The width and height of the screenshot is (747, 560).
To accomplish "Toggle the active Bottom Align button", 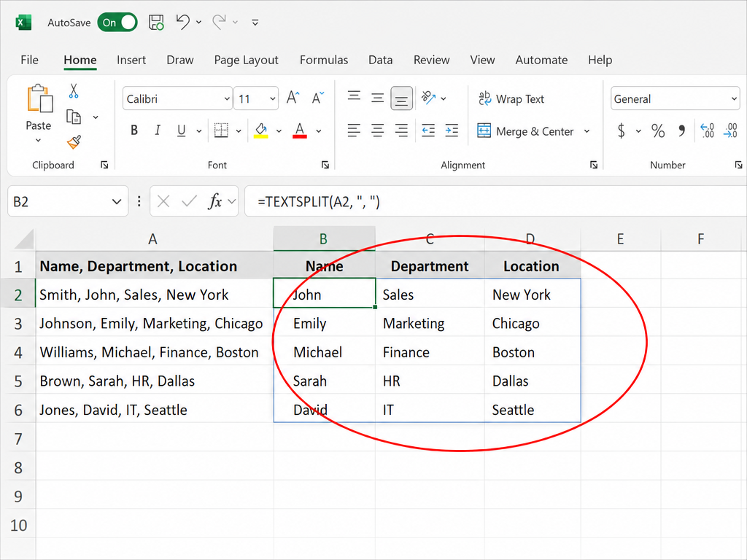I will click(402, 98).
